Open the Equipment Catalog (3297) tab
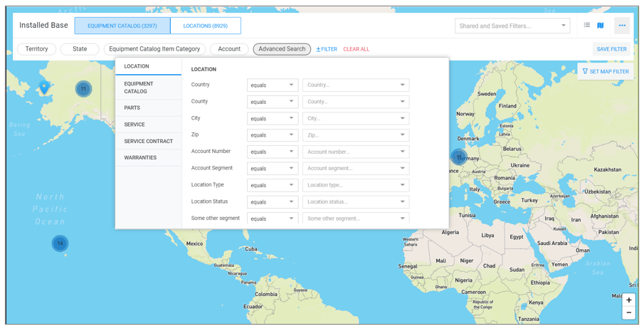This screenshot has width=644, height=331. click(x=122, y=26)
